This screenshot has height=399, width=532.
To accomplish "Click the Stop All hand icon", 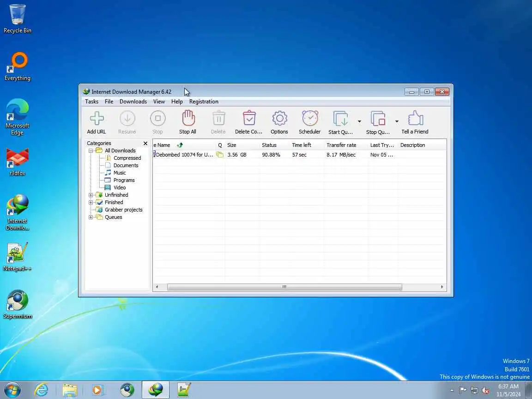I will tap(188, 118).
